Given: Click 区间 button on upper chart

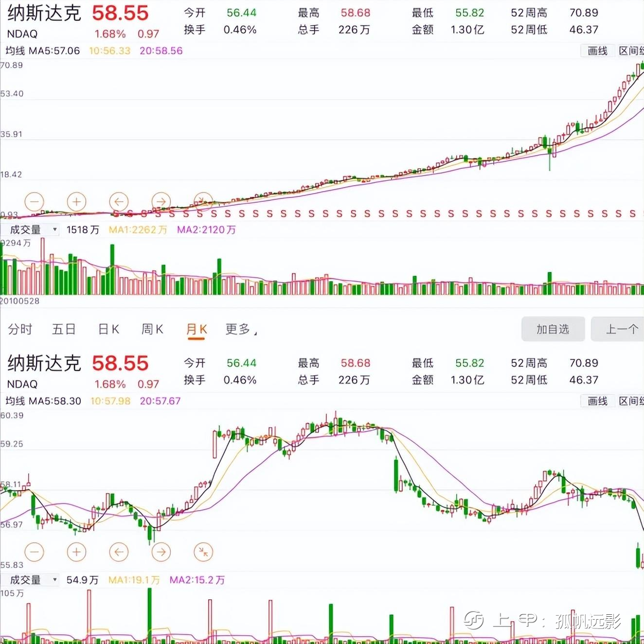Looking at the screenshot, I should pos(630,51).
